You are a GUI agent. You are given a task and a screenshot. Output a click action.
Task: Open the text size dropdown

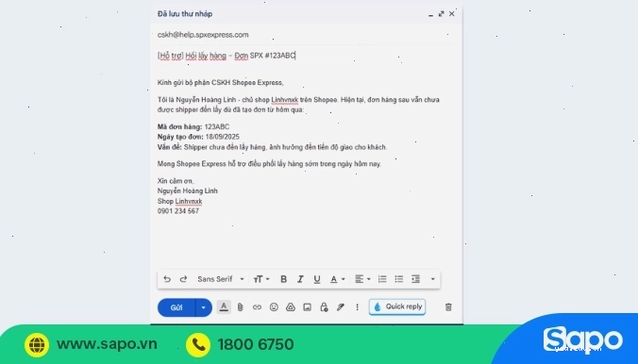pos(261,279)
